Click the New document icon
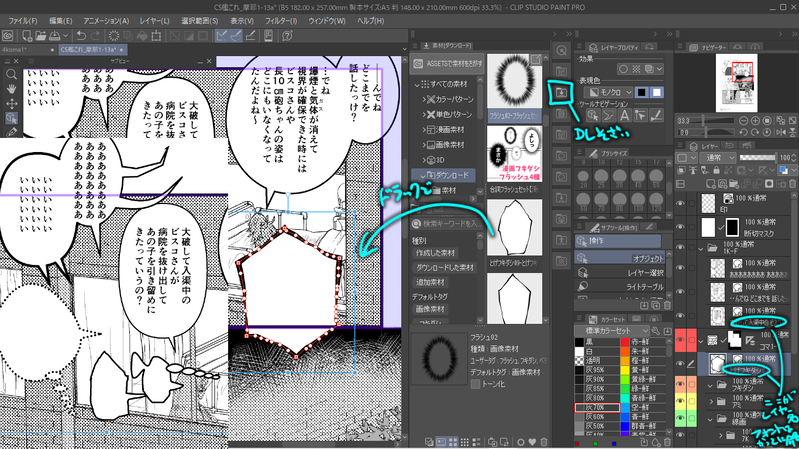Image resolution: width=799 pixels, height=449 pixels. [x=26, y=36]
